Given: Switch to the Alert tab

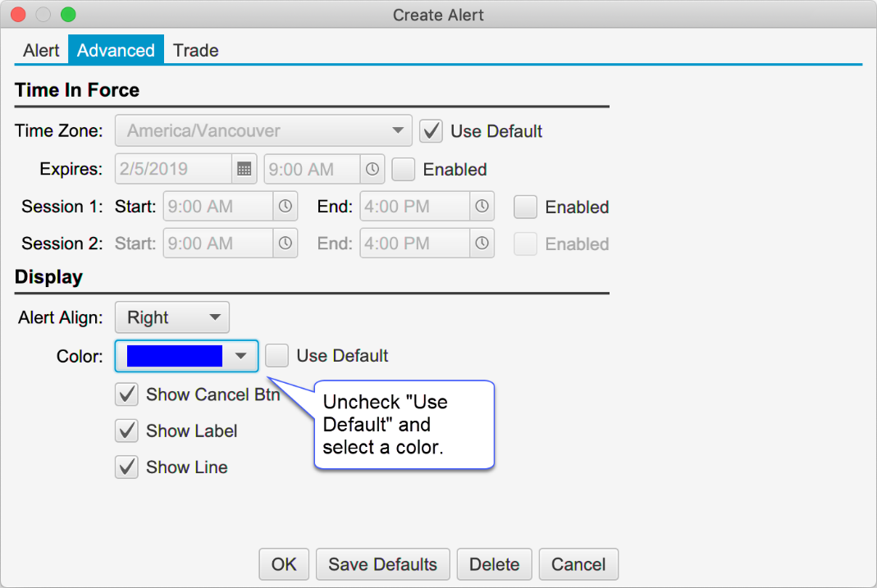Looking at the screenshot, I should pos(41,51).
